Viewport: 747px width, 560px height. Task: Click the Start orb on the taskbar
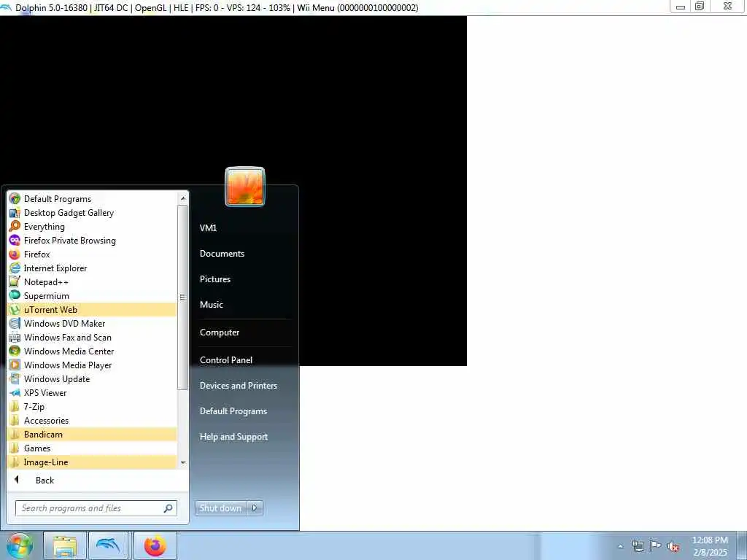click(x=20, y=545)
